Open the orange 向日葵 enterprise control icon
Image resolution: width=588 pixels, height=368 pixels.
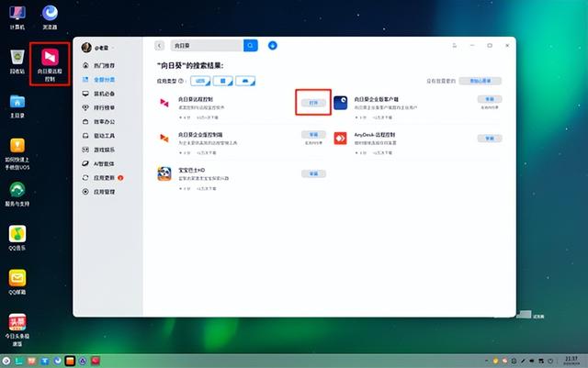coord(164,139)
